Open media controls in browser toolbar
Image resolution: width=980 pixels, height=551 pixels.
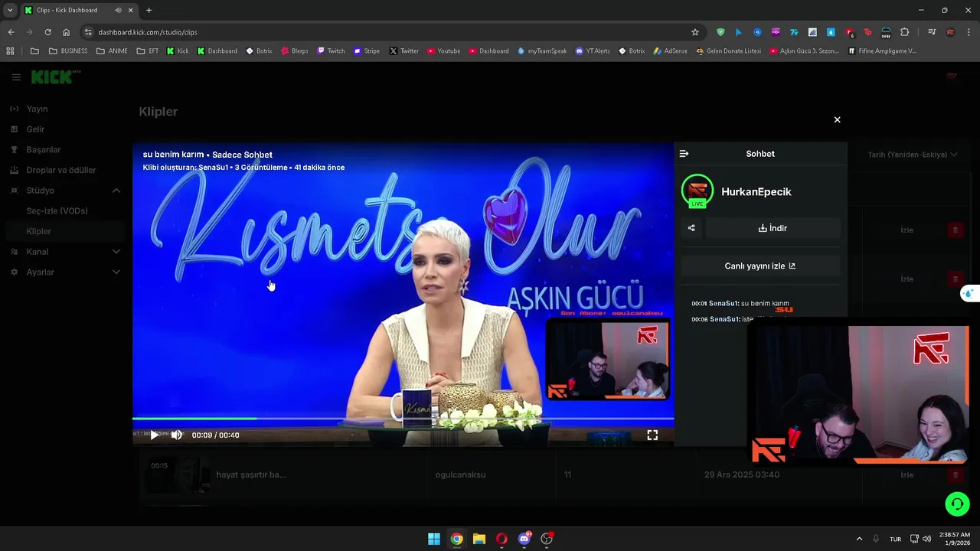(932, 32)
